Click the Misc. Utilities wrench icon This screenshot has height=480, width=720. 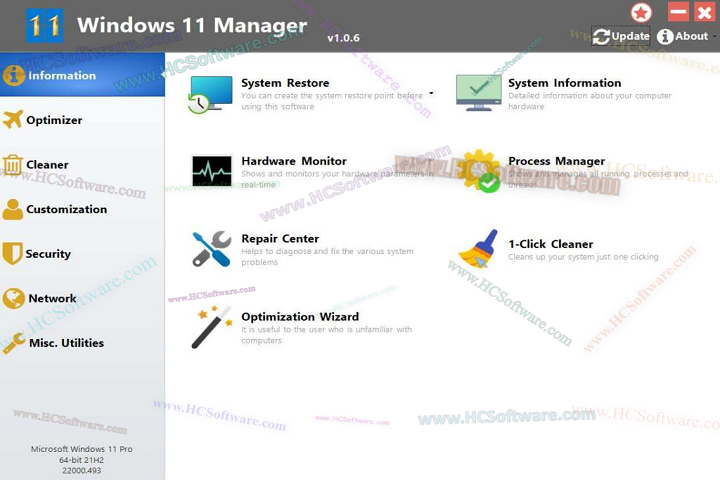coord(14,343)
